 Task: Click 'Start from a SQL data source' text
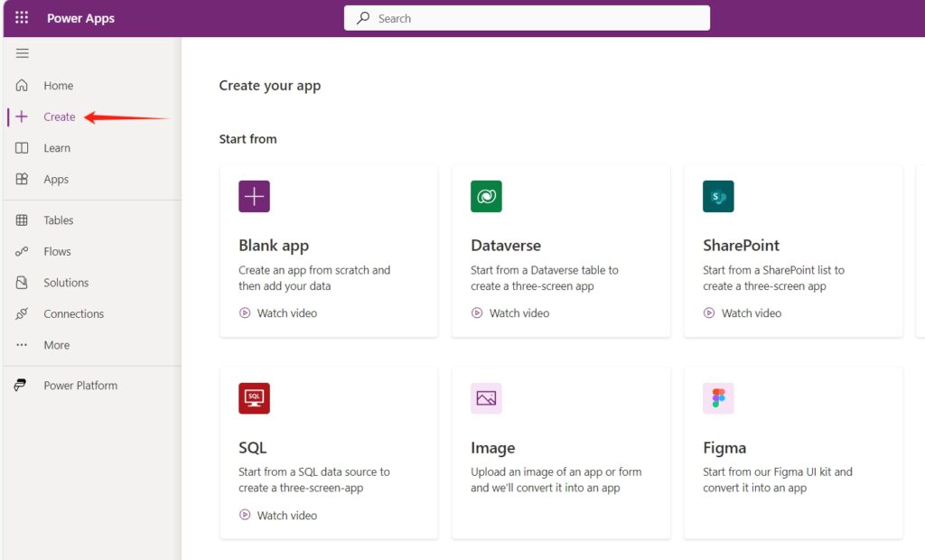tap(313, 480)
